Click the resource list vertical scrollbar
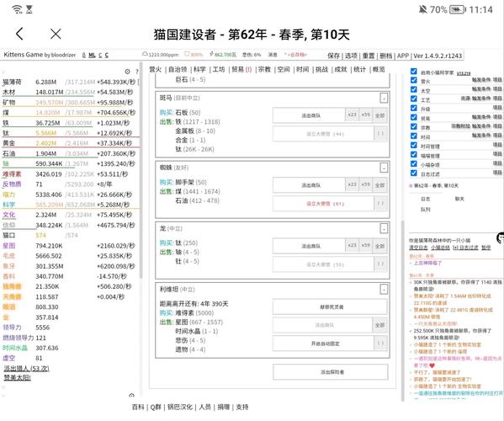 click(x=141, y=170)
